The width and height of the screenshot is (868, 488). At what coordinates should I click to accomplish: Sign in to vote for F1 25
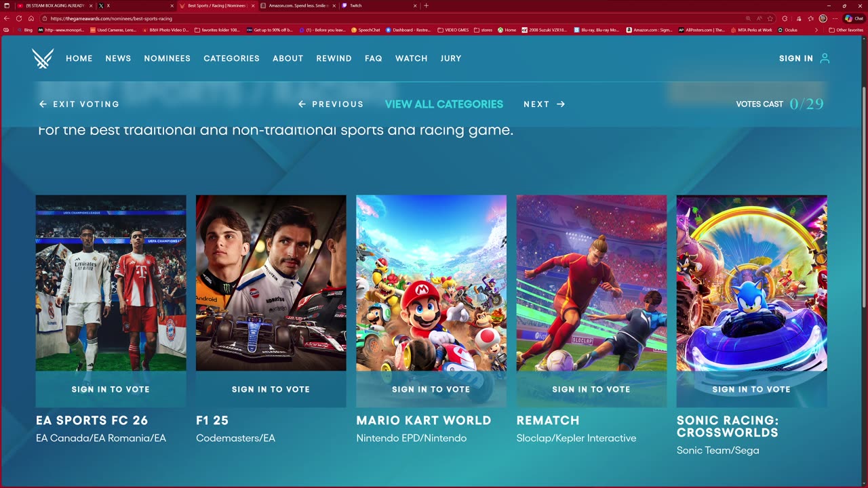271,389
